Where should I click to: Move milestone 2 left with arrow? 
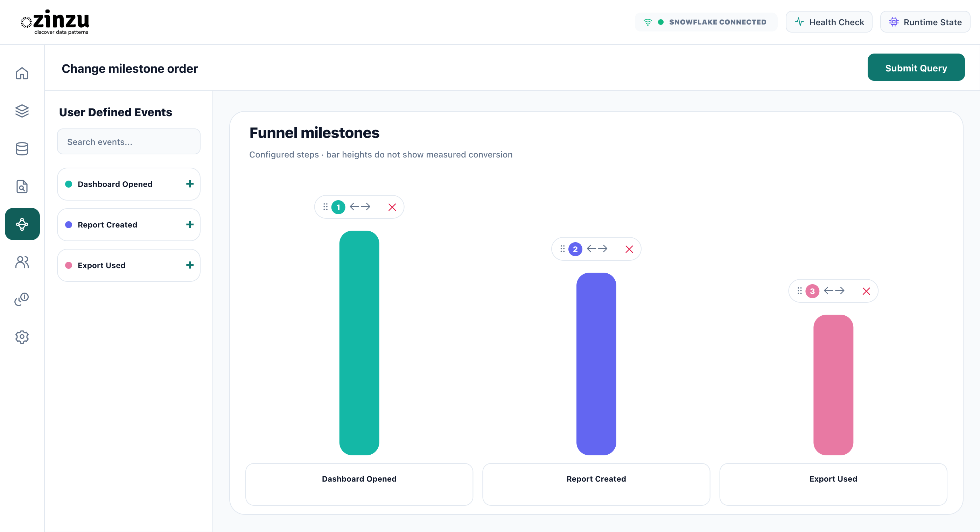[591, 249]
